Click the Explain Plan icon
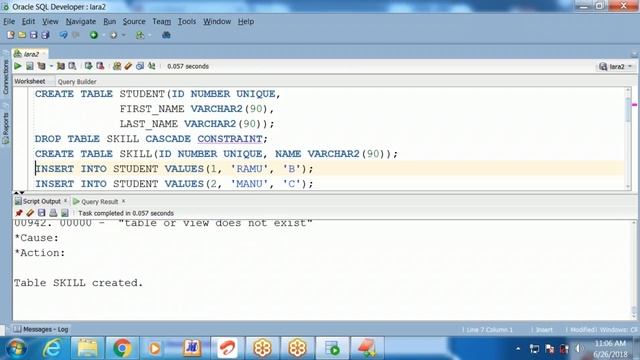Screen dimensions: 640x360 [x=42, y=66]
